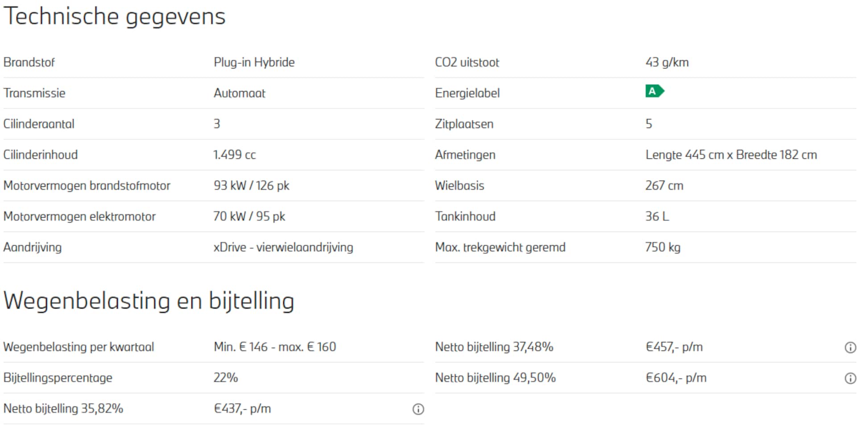Click Wegenbelasting per kwartaal min-max value

(x=275, y=347)
